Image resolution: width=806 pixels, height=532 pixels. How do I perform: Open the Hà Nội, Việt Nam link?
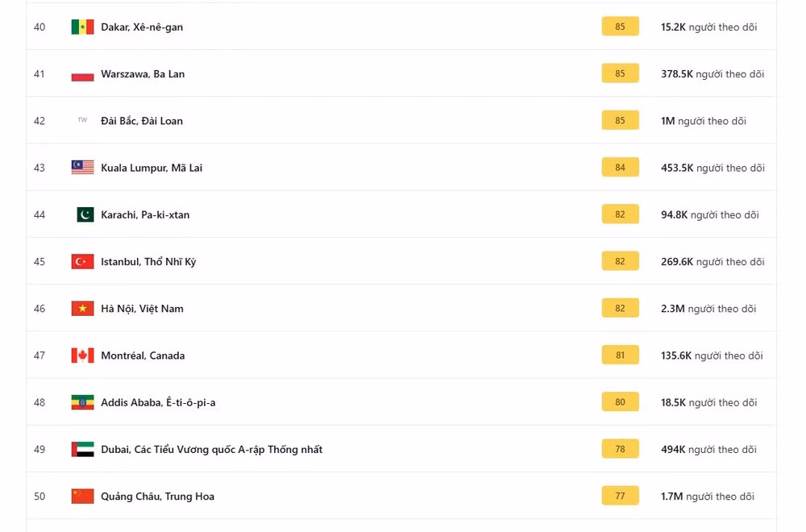point(142,309)
